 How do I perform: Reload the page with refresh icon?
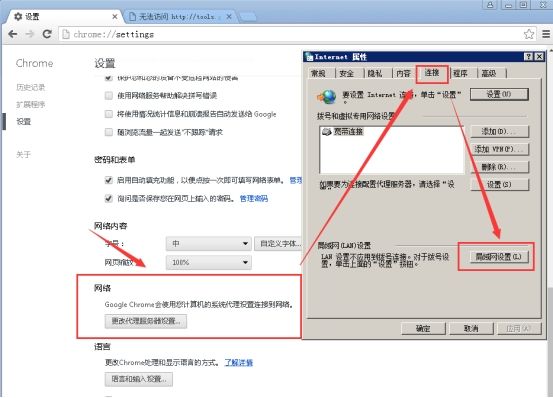[47, 34]
